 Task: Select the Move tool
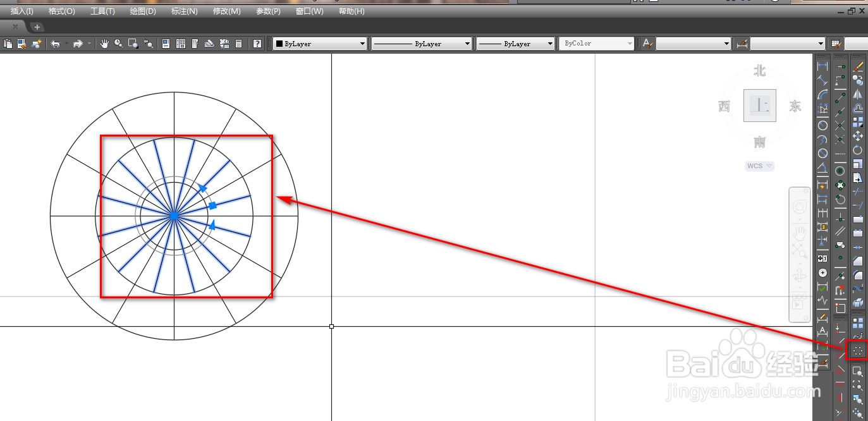tap(858, 136)
